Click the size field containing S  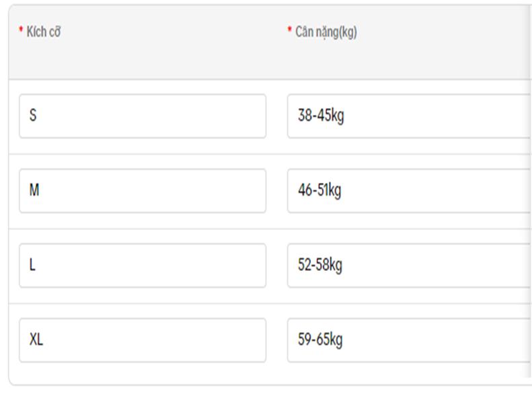[x=143, y=116]
